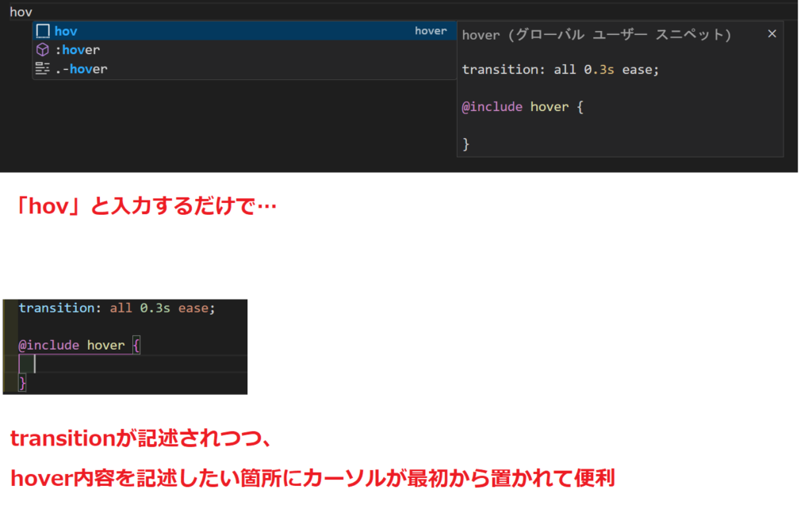
Task: Place cursor on the typed "hov" editor text
Action: pyautogui.click(x=19, y=11)
